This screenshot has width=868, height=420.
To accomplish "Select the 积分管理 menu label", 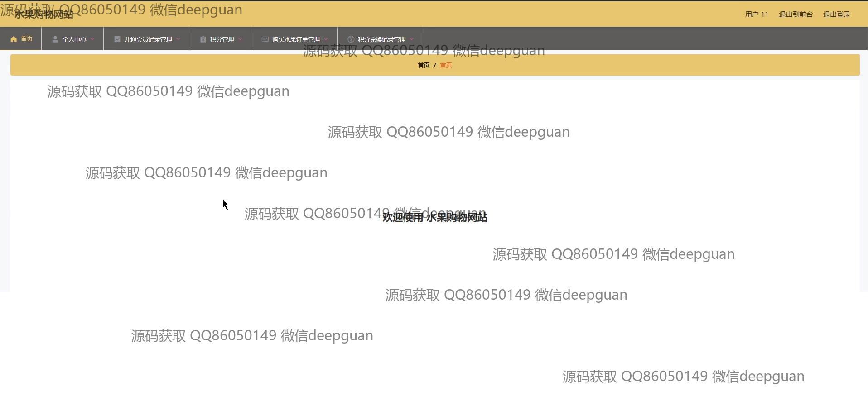I will (222, 39).
